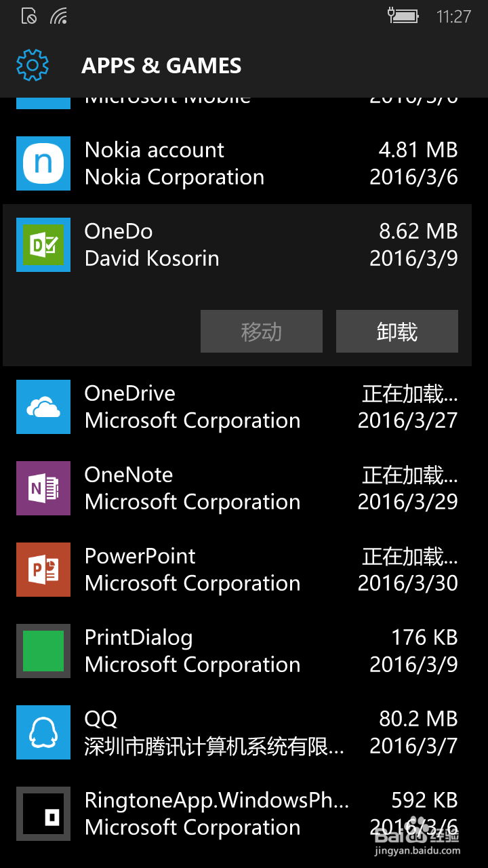Select the Nokia account app name
Screen dimensions: 488x868
(155, 150)
